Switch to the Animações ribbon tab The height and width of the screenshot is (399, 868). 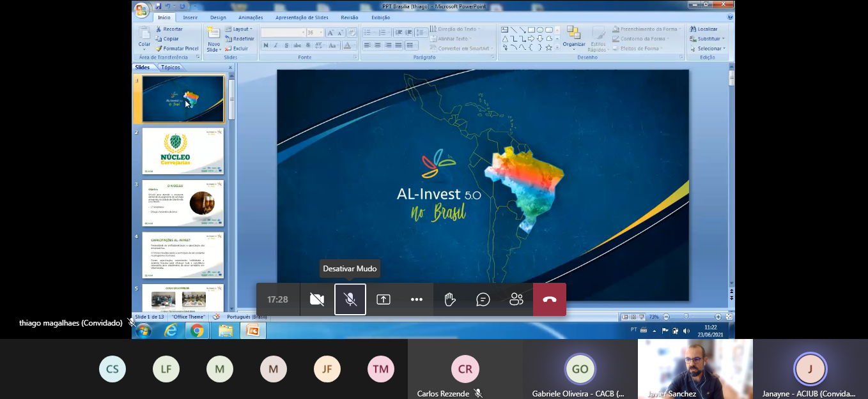[x=251, y=18]
